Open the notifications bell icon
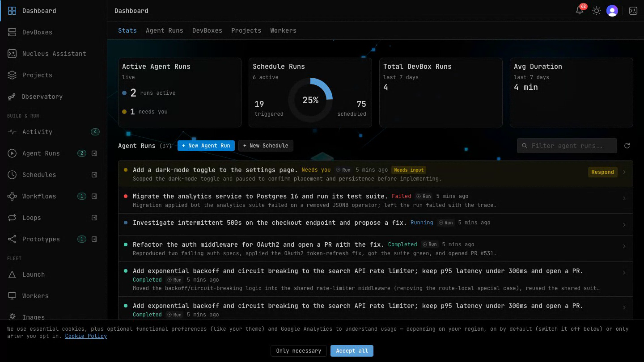 [x=580, y=11]
